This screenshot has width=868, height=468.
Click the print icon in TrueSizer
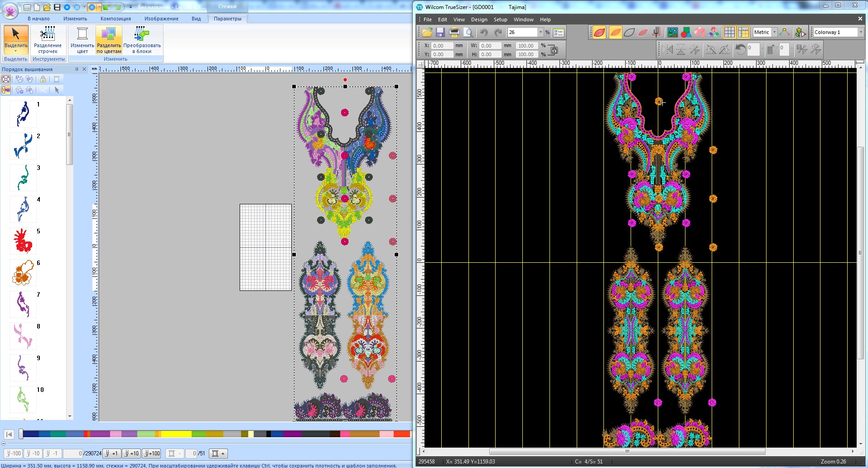454,32
